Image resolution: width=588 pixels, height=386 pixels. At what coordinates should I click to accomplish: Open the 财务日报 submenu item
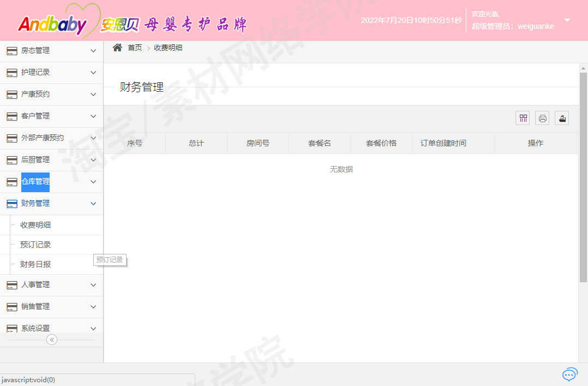click(x=35, y=264)
